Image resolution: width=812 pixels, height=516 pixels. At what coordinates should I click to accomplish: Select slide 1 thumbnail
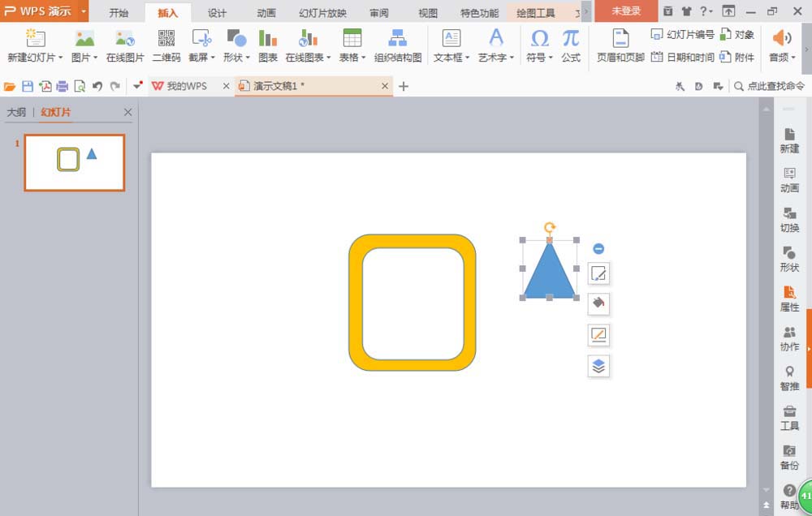tap(74, 162)
